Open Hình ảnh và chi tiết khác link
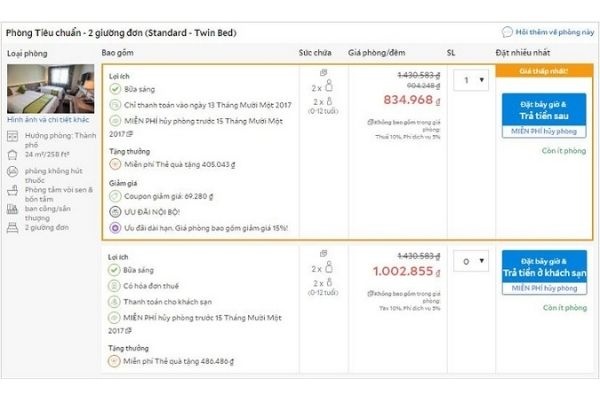600x400 pixels. coord(49,119)
